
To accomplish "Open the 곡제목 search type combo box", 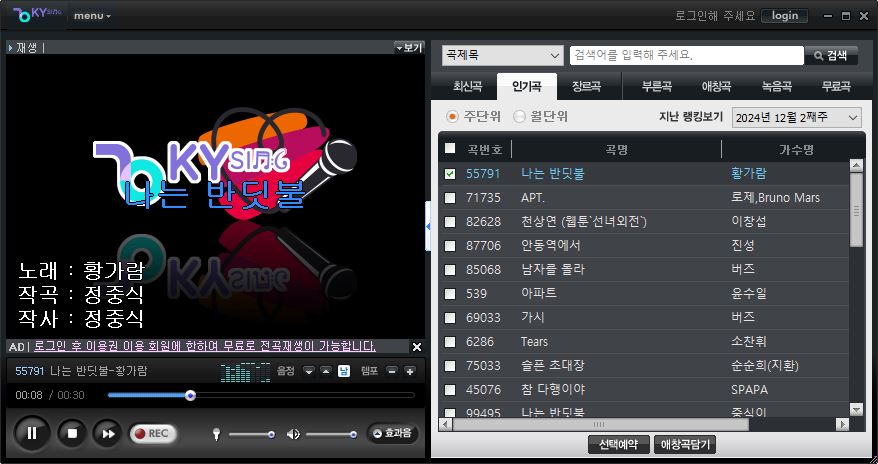I will tap(502, 55).
